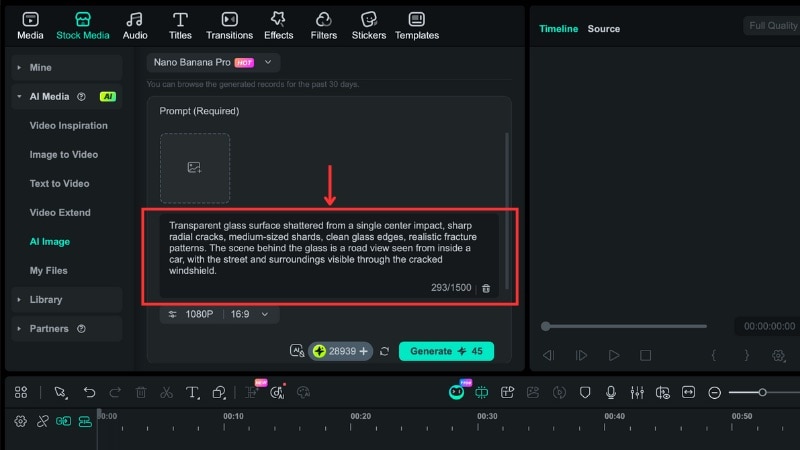Expand the Partners section
The height and width of the screenshot is (450, 800).
coord(66,329)
